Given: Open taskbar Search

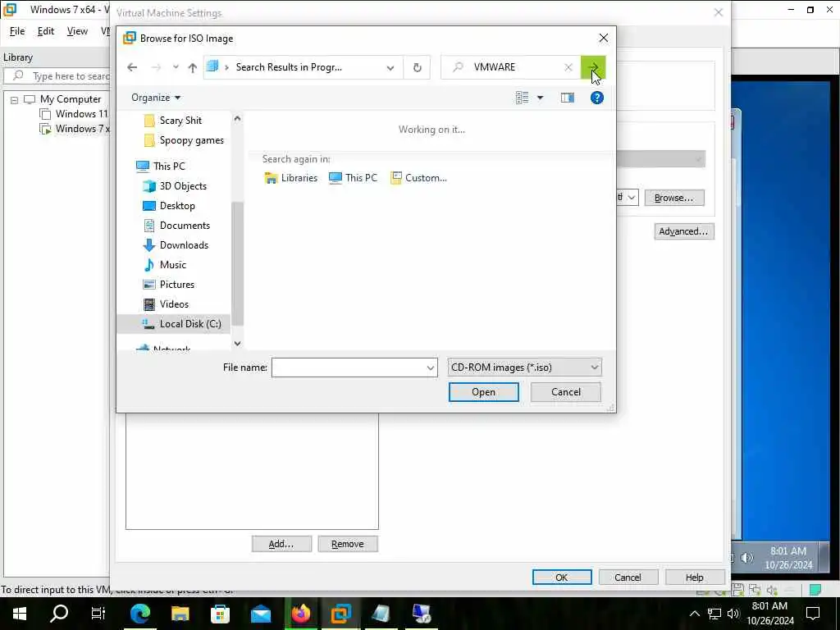Looking at the screenshot, I should [x=59, y=614].
